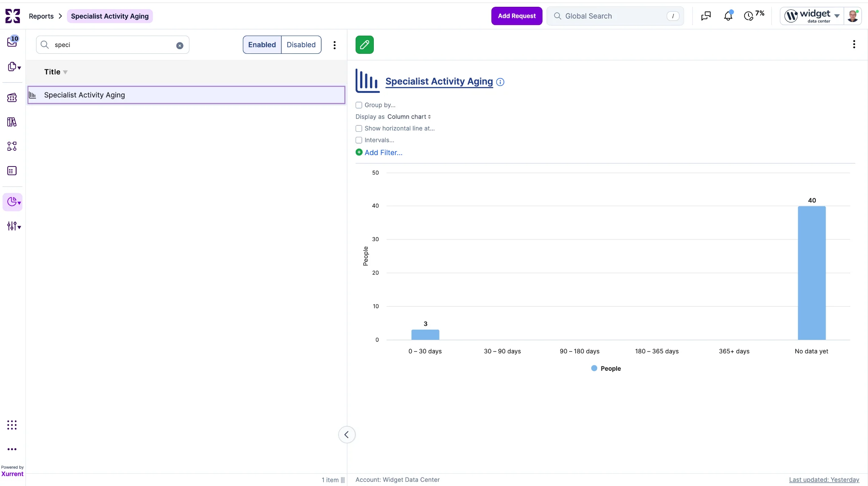The height and width of the screenshot is (486, 868).
Task: Sort list using the Title column arrow
Action: pos(65,72)
